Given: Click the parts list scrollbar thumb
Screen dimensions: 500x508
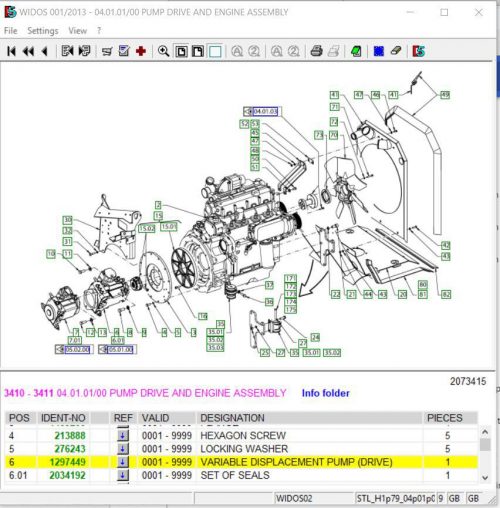Looking at the screenshot, I should click(485, 445).
